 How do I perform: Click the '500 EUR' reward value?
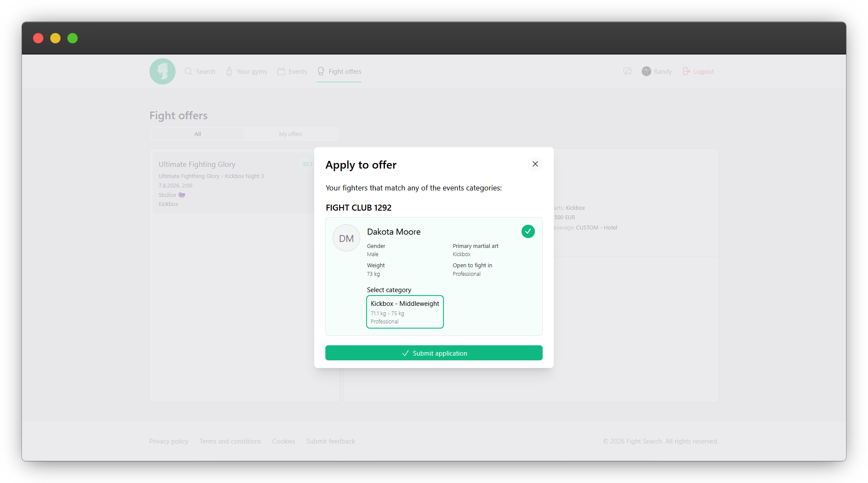pos(565,217)
